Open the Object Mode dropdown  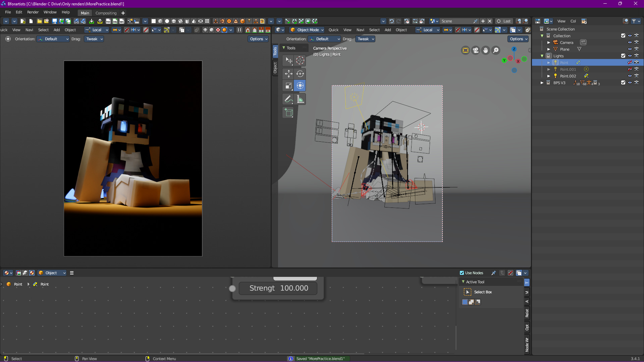pos(307,30)
